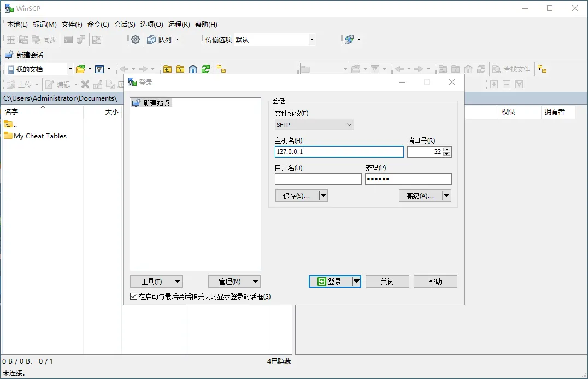Go up one level via the parent directory icon

tap(167, 69)
